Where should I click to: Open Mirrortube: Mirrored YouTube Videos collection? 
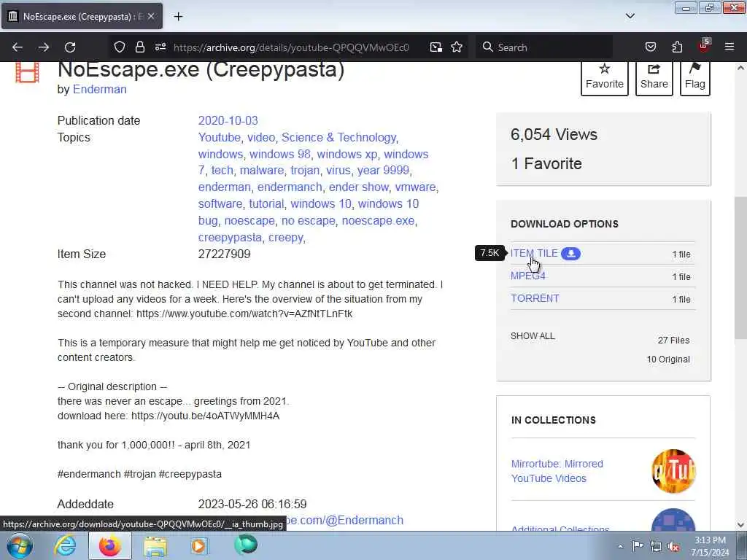(557, 471)
